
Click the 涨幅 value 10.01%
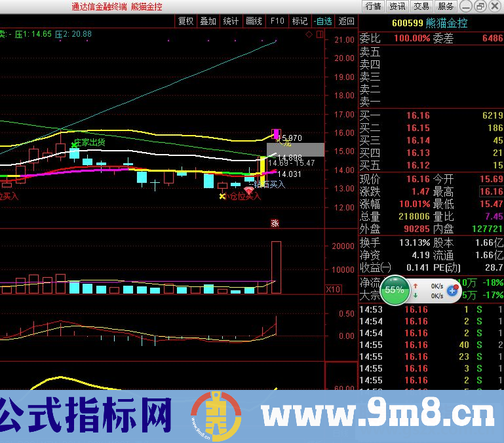click(x=415, y=204)
